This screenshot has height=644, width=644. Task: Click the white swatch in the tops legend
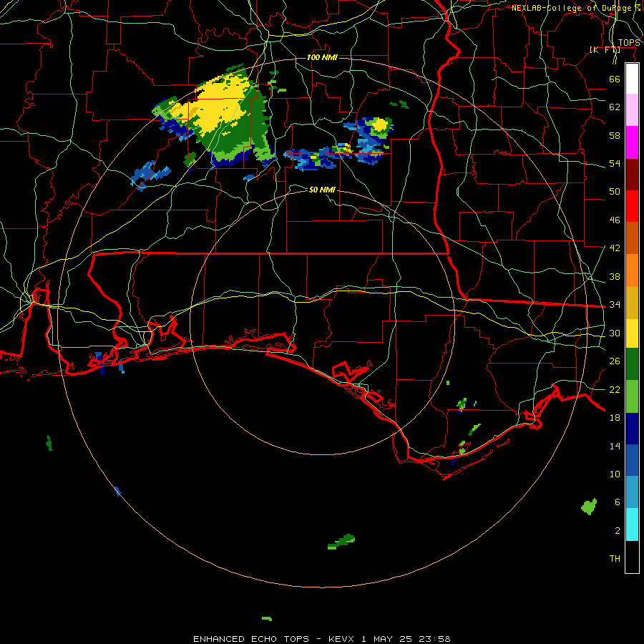[632, 79]
